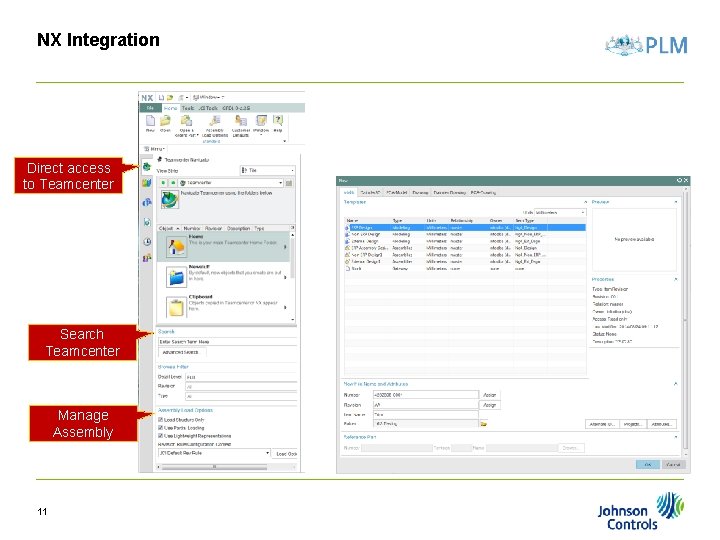Collapse the Properties section

[675, 279]
